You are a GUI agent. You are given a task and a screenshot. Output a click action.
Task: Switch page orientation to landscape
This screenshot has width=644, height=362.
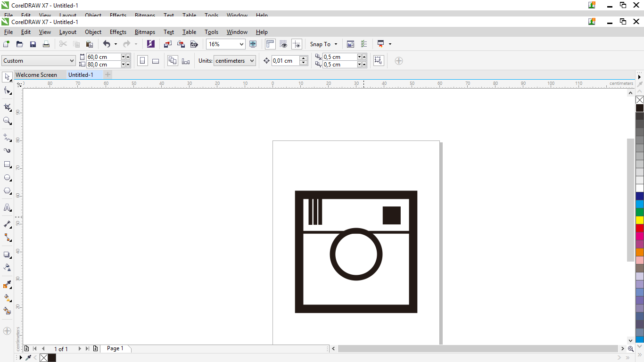[155, 61]
